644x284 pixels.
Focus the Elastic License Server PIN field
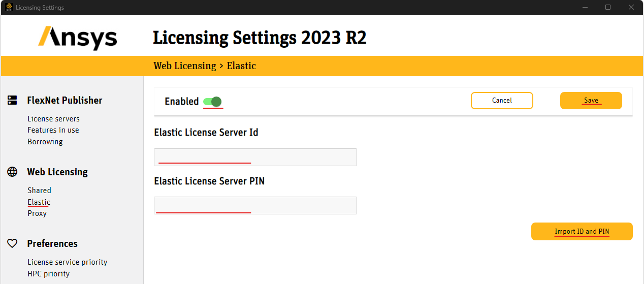pyautogui.click(x=255, y=206)
